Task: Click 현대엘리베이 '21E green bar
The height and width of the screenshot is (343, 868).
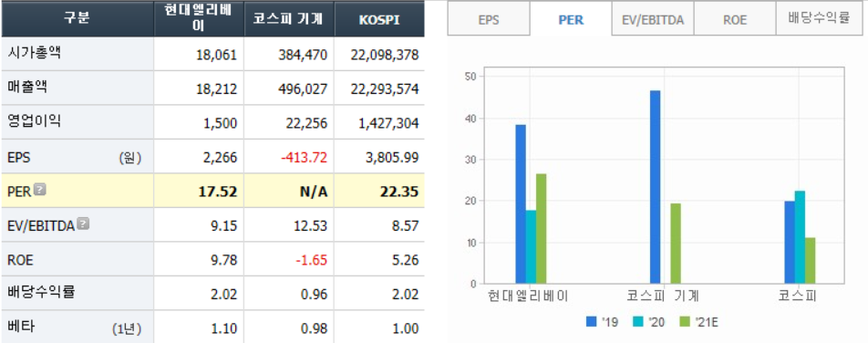Action: [x=541, y=229]
